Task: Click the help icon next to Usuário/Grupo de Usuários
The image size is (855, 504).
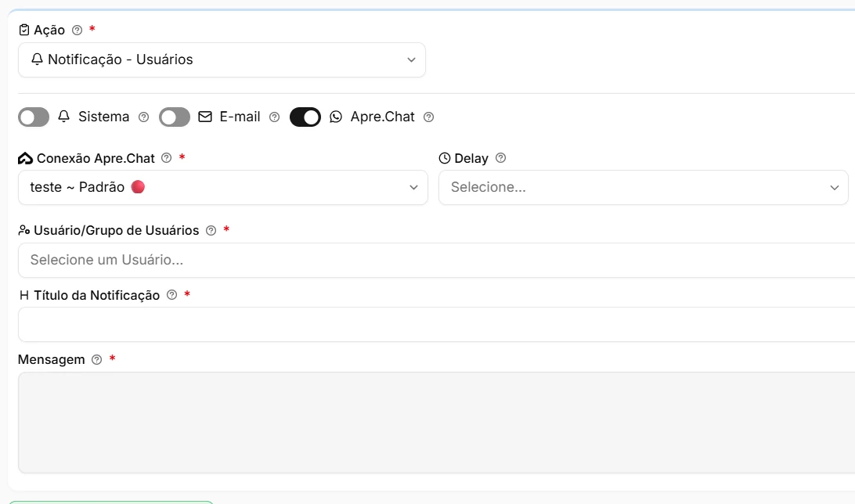Action: (x=211, y=230)
